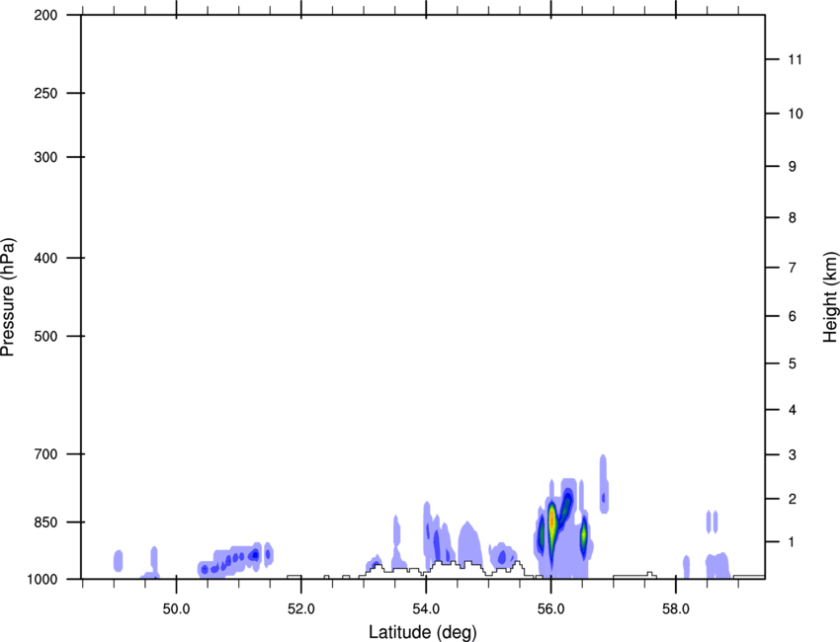Pick the 1 km height label

793,542
